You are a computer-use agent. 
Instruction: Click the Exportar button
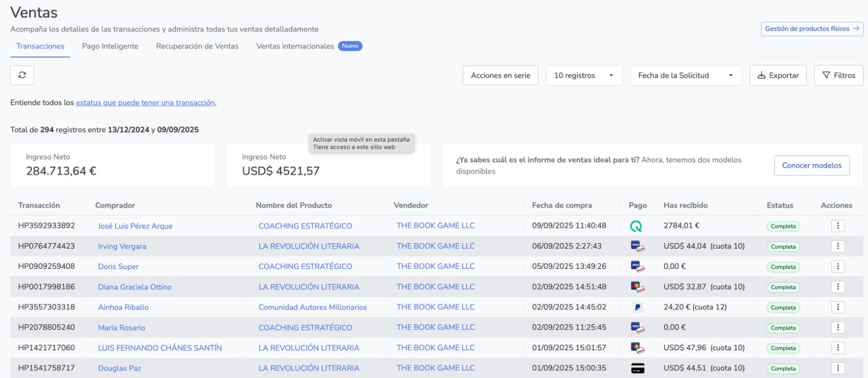778,75
